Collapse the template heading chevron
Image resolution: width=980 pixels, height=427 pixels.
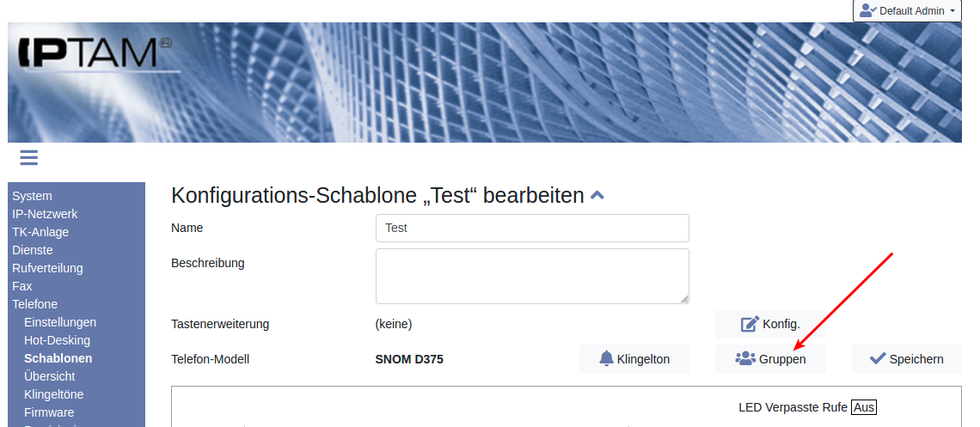(597, 196)
